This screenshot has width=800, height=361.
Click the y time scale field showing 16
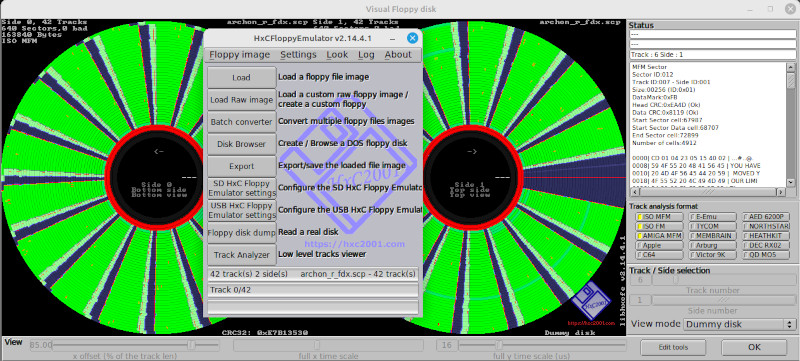447,345
